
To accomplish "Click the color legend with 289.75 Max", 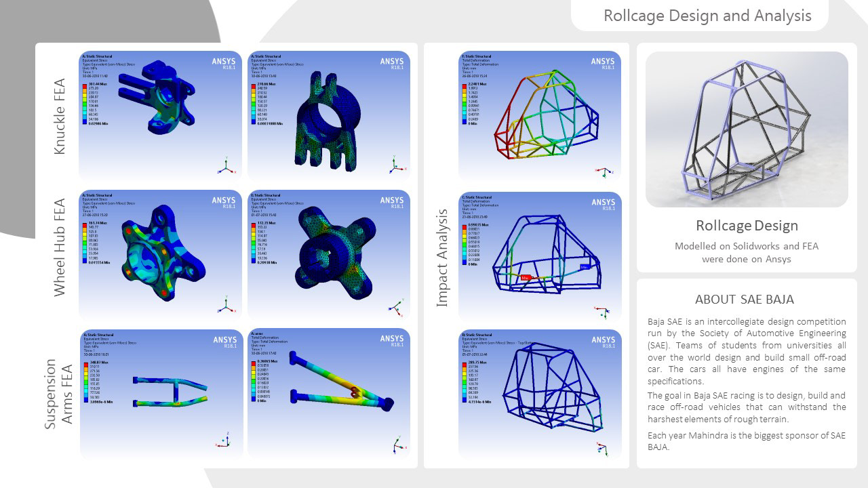I will pos(475,383).
